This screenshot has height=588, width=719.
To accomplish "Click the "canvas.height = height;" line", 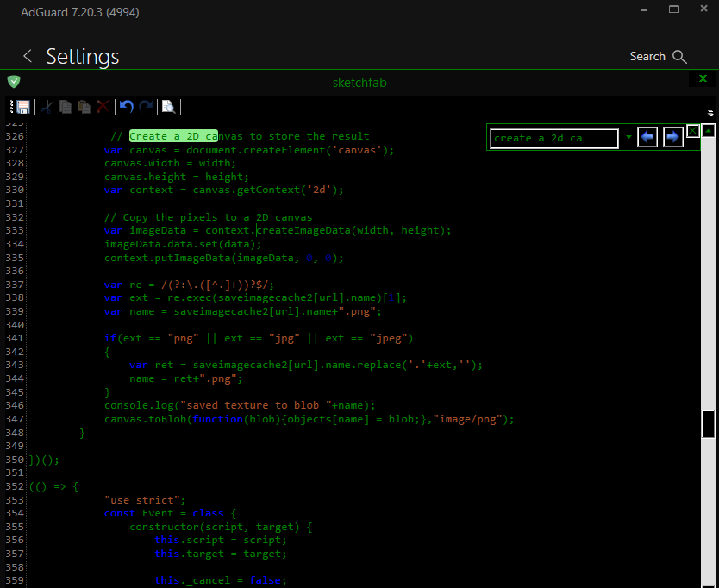I will pyautogui.click(x=177, y=177).
